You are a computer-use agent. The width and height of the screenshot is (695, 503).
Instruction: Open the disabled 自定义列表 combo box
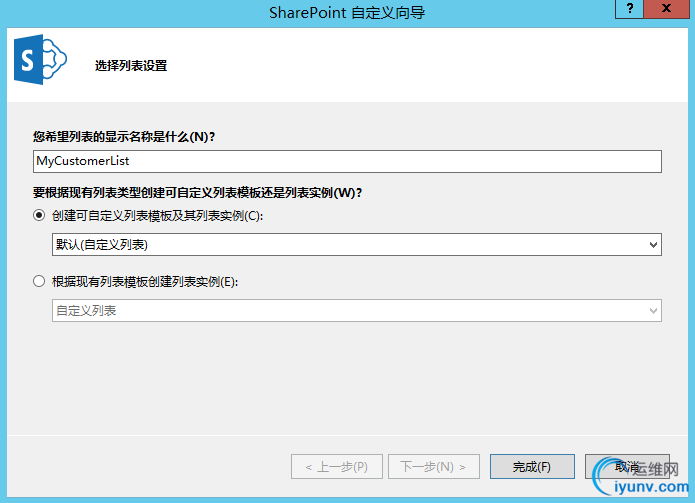click(x=357, y=311)
